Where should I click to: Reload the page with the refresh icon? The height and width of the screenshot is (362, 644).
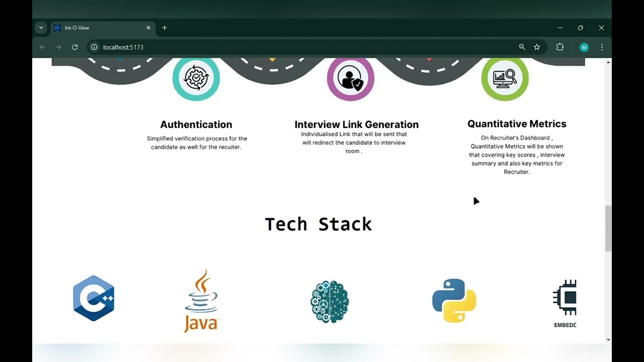click(x=75, y=47)
